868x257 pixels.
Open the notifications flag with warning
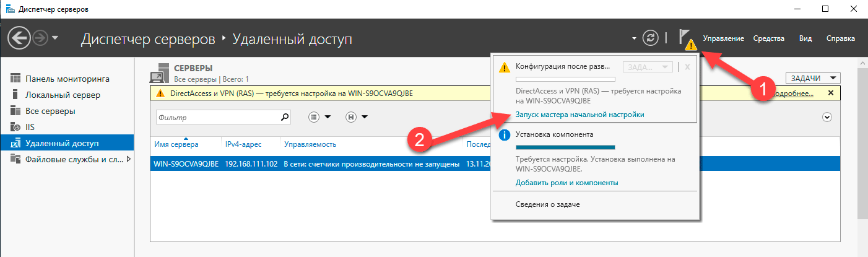pyautogui.click(x=687, y=39)
